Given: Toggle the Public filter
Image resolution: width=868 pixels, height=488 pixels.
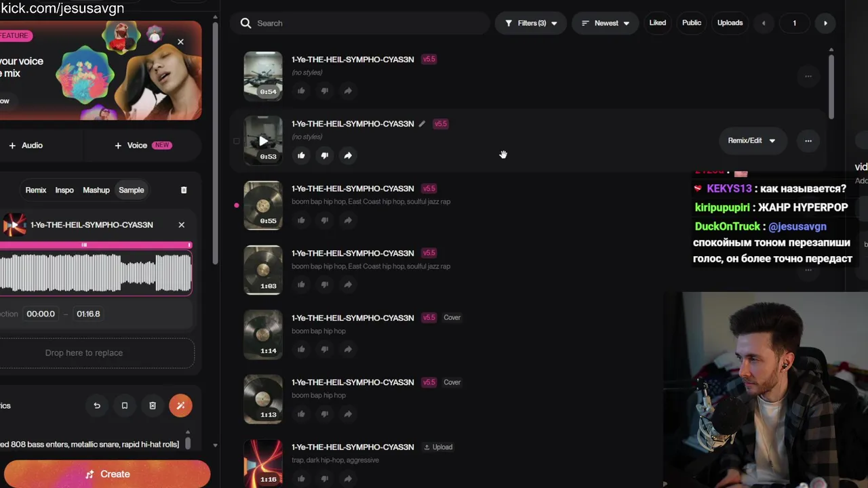Looking at the screenshot, I should (x=692, y=22).
